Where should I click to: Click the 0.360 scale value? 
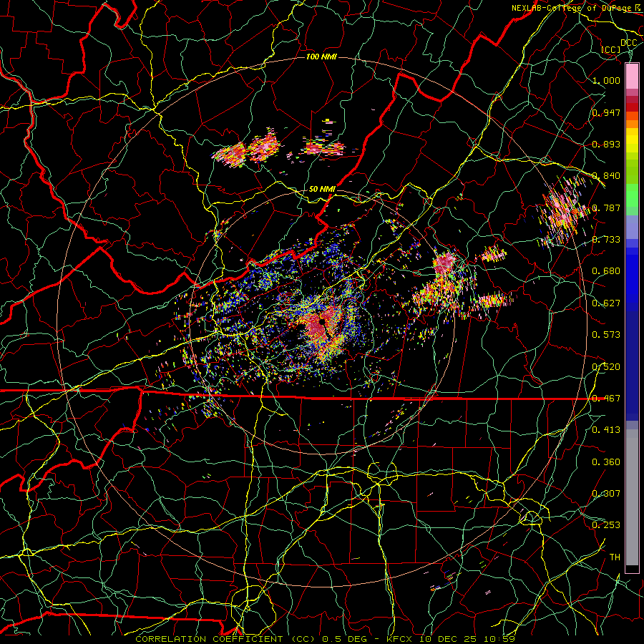pos(606,462)
